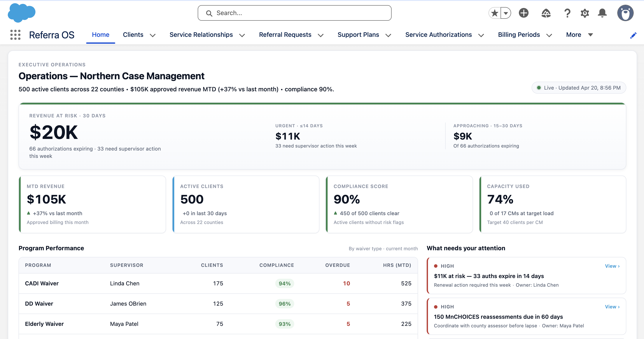
Task: Click the red HIGH dot on the $11K alert
Action: pos(436,266)
